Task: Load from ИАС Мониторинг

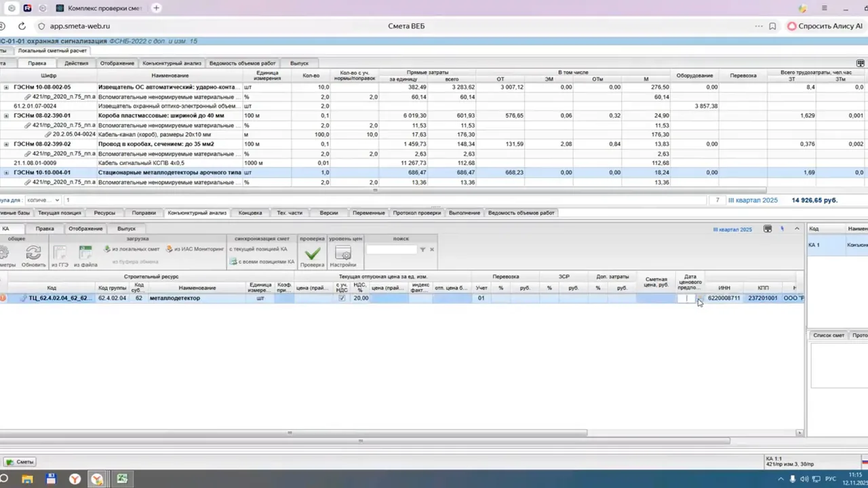Action: point(195,249)
